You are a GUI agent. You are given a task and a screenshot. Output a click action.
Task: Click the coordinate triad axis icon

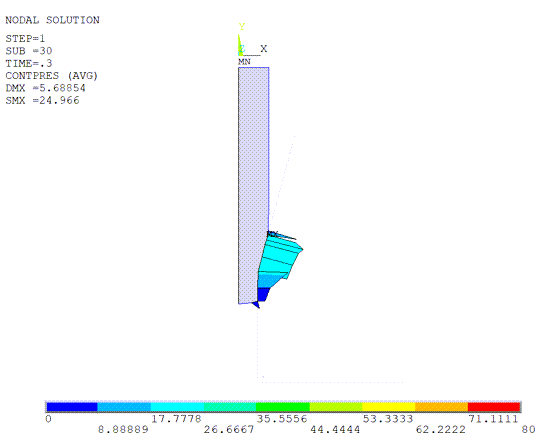click(249, 45)
